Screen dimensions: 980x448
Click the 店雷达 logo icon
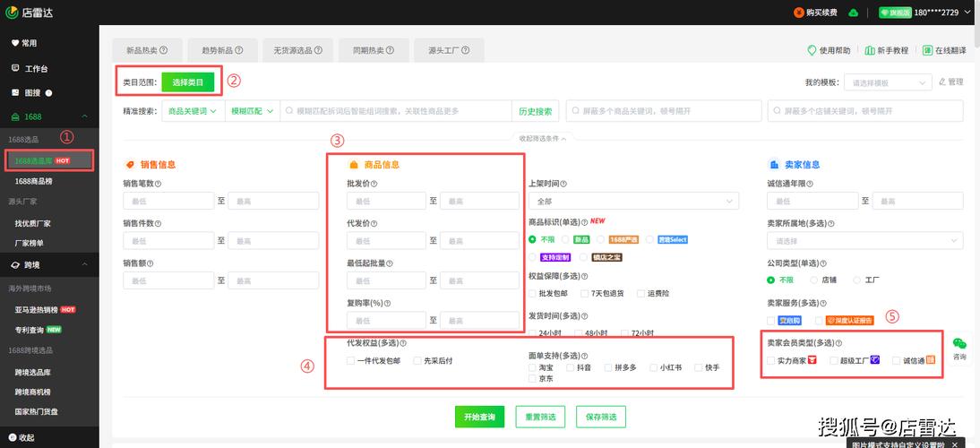tap(12, 12)
